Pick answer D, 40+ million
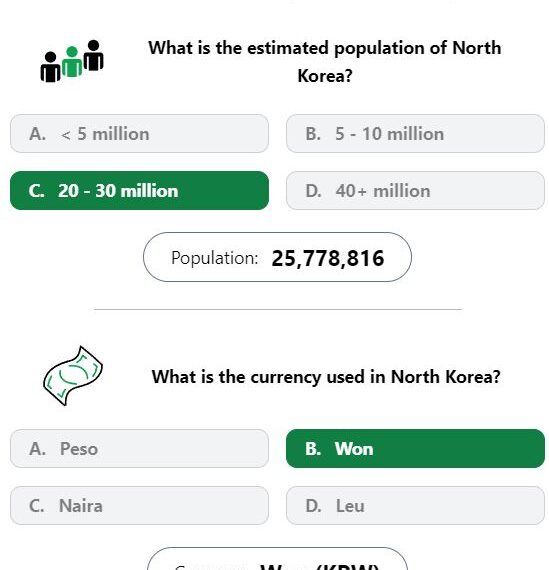The width and height of the screenshot is (549, 570). pyautogui.click(x=415, y=190)
